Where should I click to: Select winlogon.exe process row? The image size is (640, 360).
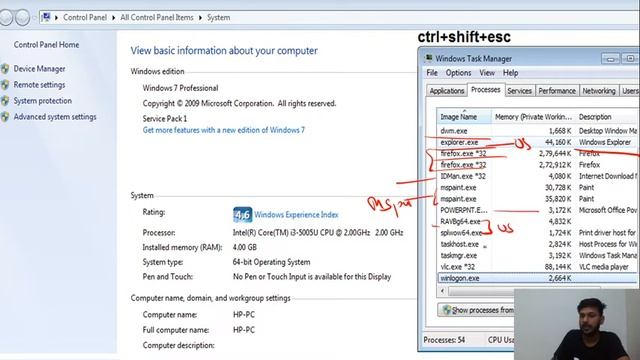coord(538,278)
